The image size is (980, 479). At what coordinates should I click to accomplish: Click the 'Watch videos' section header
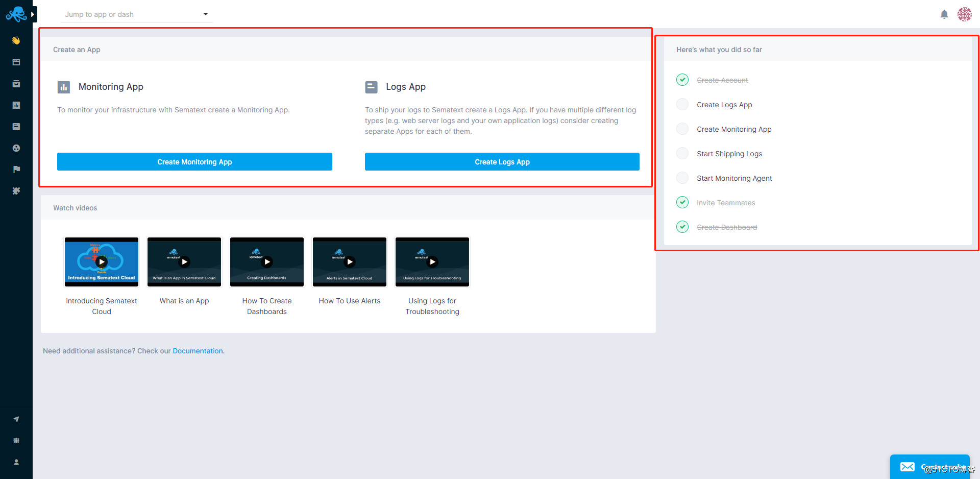(75, 208)
